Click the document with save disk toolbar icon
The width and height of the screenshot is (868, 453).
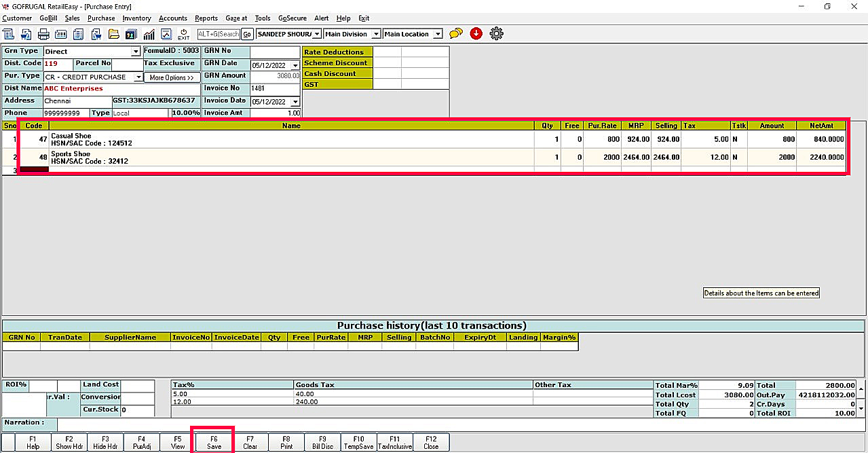[x=95, y=34]
